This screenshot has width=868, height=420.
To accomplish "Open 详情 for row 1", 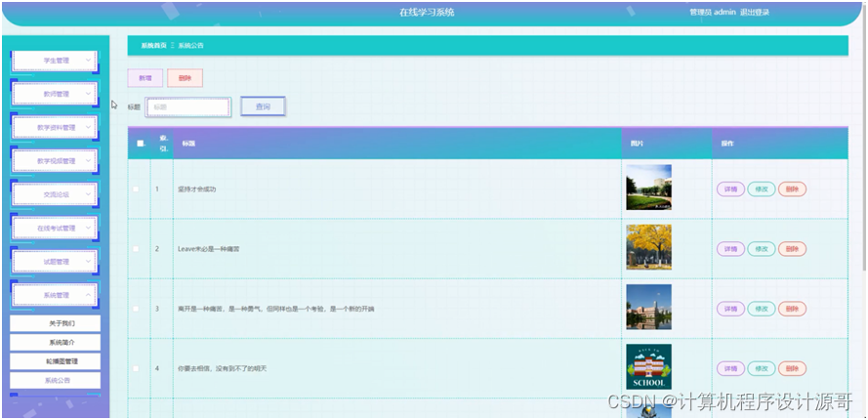I will (730, 189).
